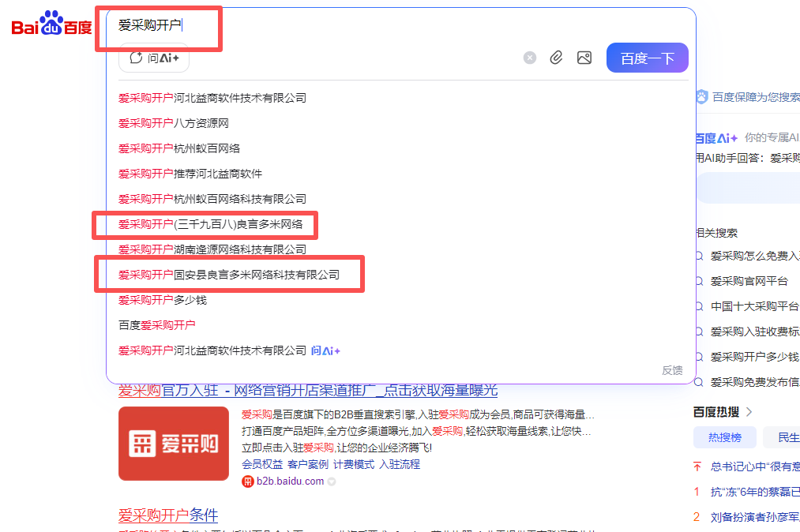Open image search via picture icon
The image size is (800, 532).
[x=584, y=58]
